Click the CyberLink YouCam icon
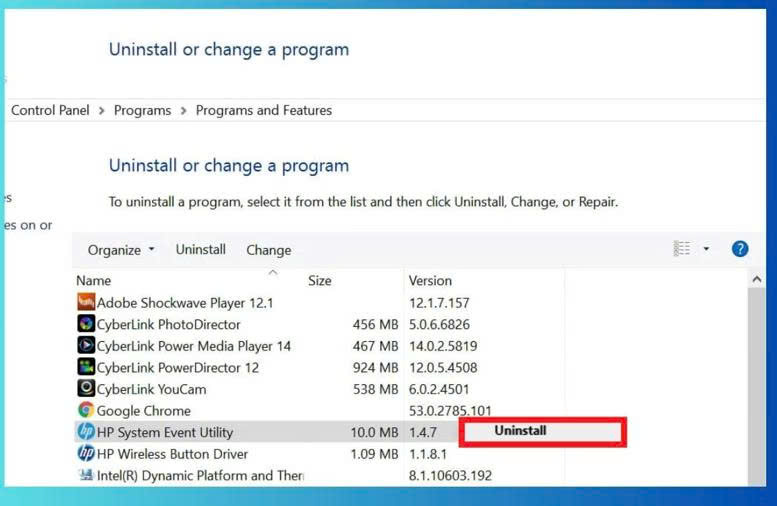Image resolution: width=777 pixels, height=506 pixels. 86,389
